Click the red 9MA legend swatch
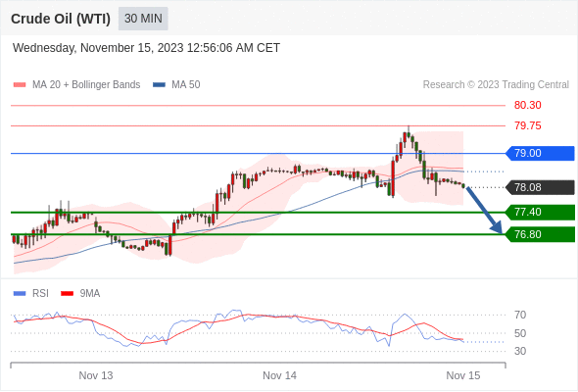This screenshot has height=392, width=578. (x=67, y=294)
